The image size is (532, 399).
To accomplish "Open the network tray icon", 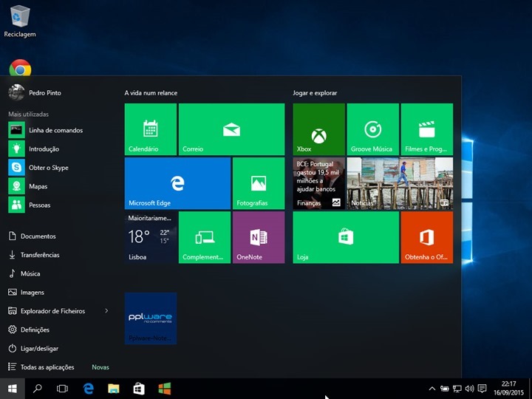I will (x=457, y=389).
